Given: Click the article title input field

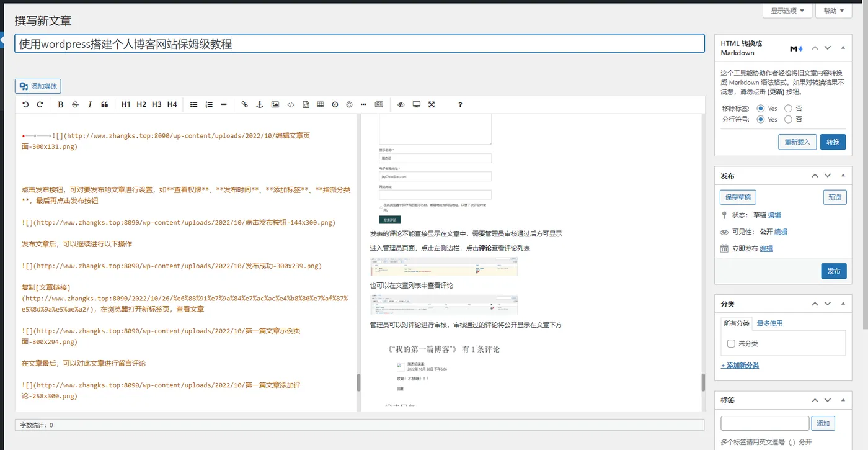Looking at the screenshot, I should [x=360, y=43].
